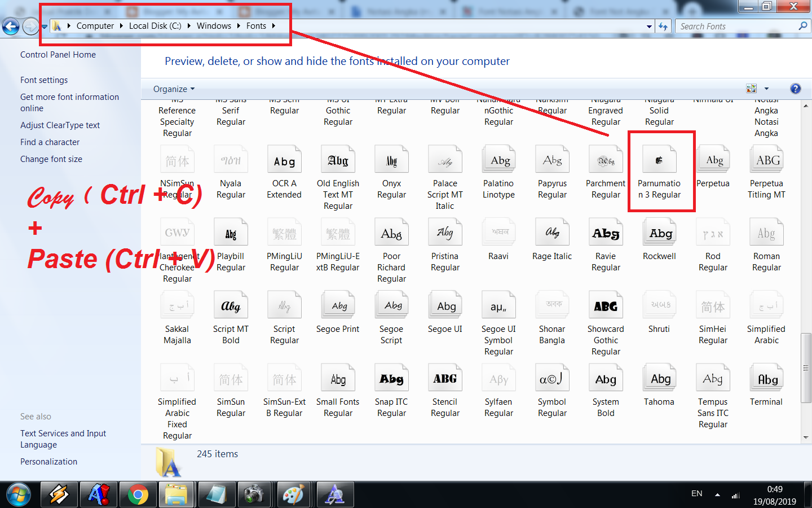
Task: Expand the Fonts breadcrumb arrow
Action: (x=273, y=26)
